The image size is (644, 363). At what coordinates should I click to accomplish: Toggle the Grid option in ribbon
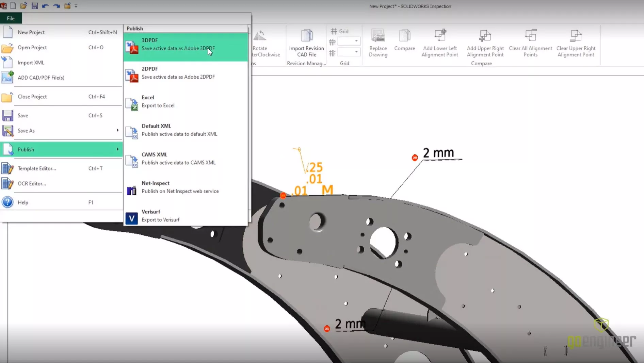coord(340,31)
